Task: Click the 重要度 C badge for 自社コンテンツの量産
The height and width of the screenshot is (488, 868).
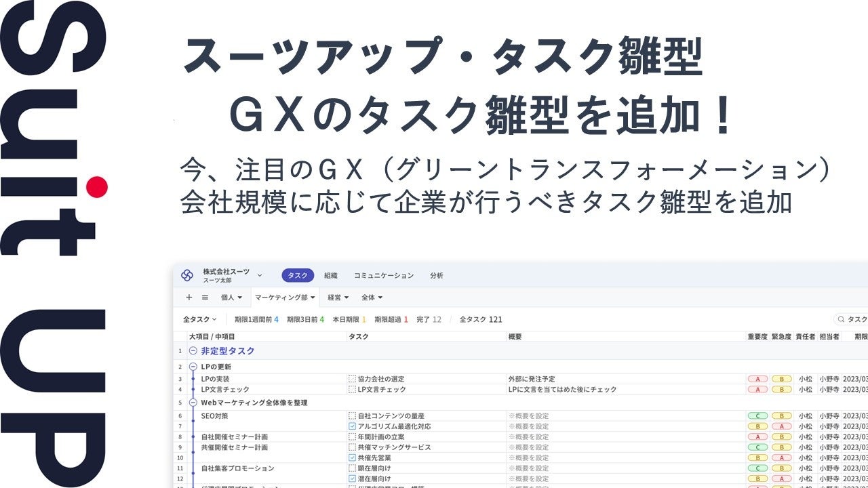Action: (x=757, y=416)
